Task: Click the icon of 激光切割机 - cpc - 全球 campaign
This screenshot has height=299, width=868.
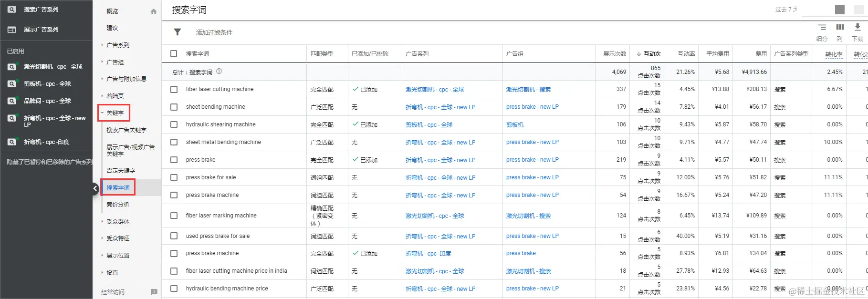Action: [x=12, y=67]
